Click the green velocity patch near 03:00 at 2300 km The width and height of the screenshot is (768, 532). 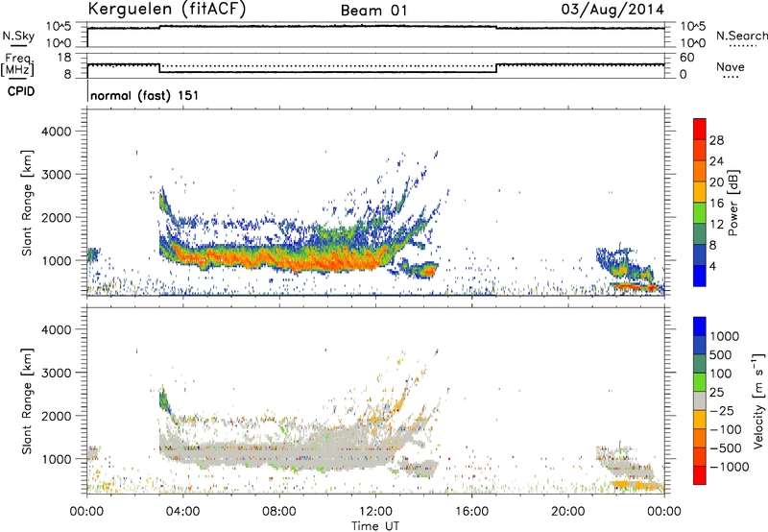163,401
